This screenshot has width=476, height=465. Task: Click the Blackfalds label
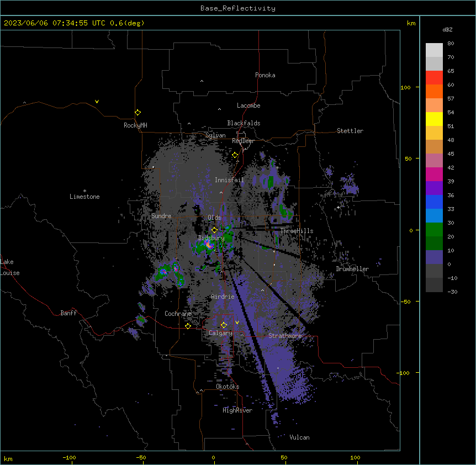[x=244, y=123]
